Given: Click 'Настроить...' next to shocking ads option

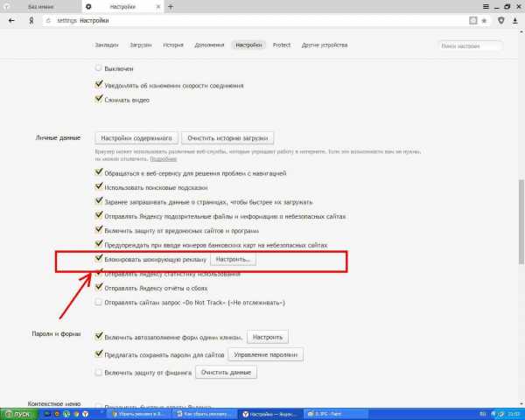Looking at the screenshot, I should (x=233, y=260).
